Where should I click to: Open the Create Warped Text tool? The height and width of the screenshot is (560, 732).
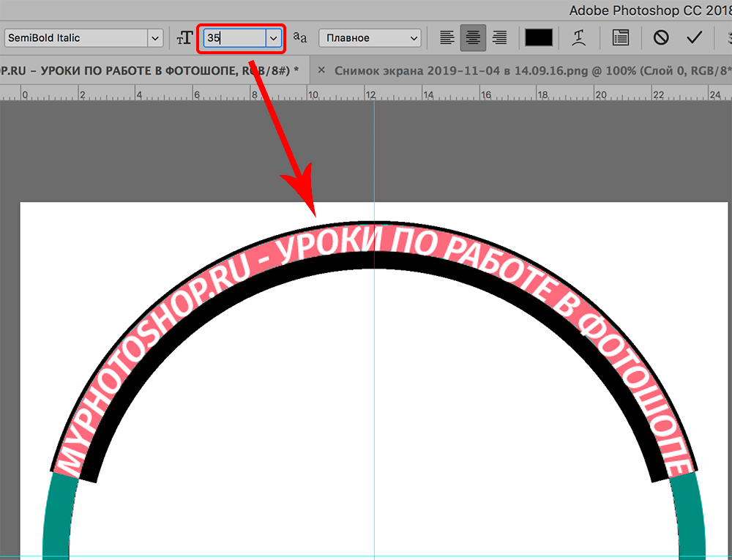click(579, 38)
